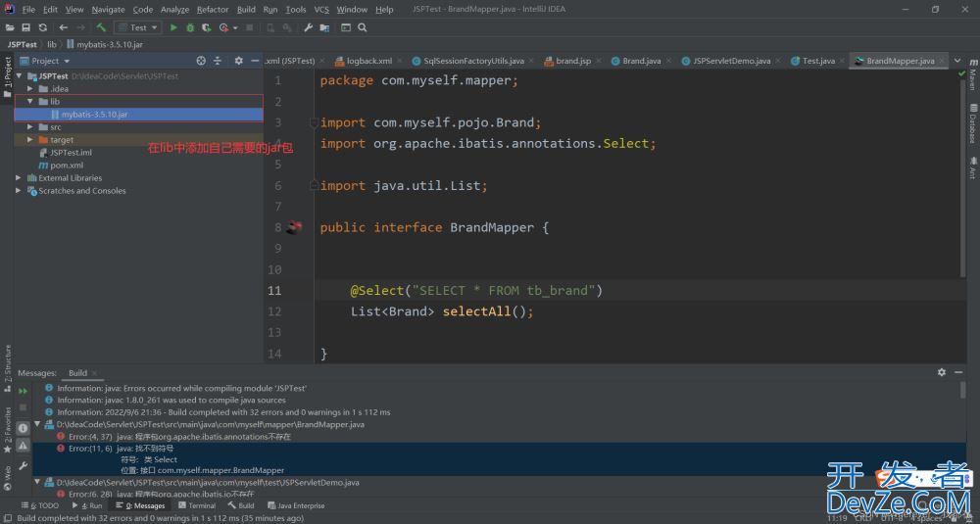Click the Save All toolbar icon
980x524 pixels.
[x=26, y=27]
